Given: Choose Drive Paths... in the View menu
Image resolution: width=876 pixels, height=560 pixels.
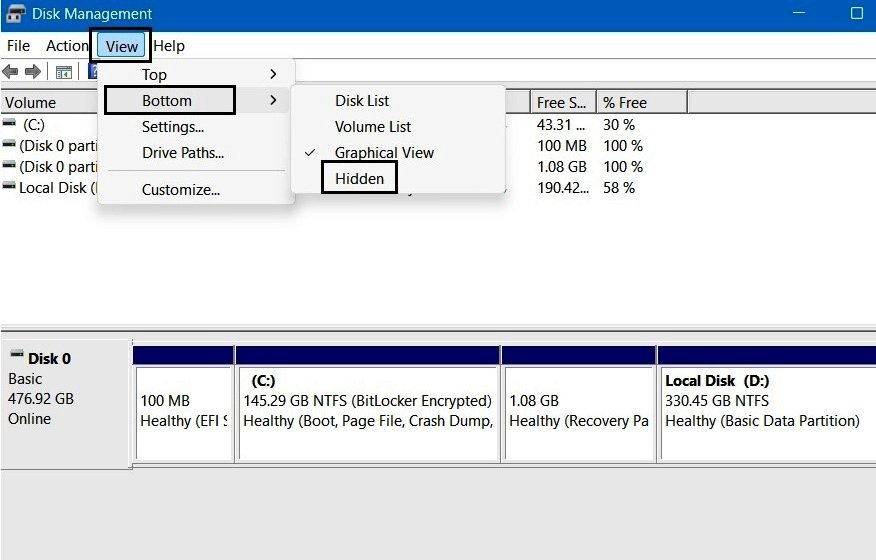Looking at the screenshot, I should coord(196,153).
